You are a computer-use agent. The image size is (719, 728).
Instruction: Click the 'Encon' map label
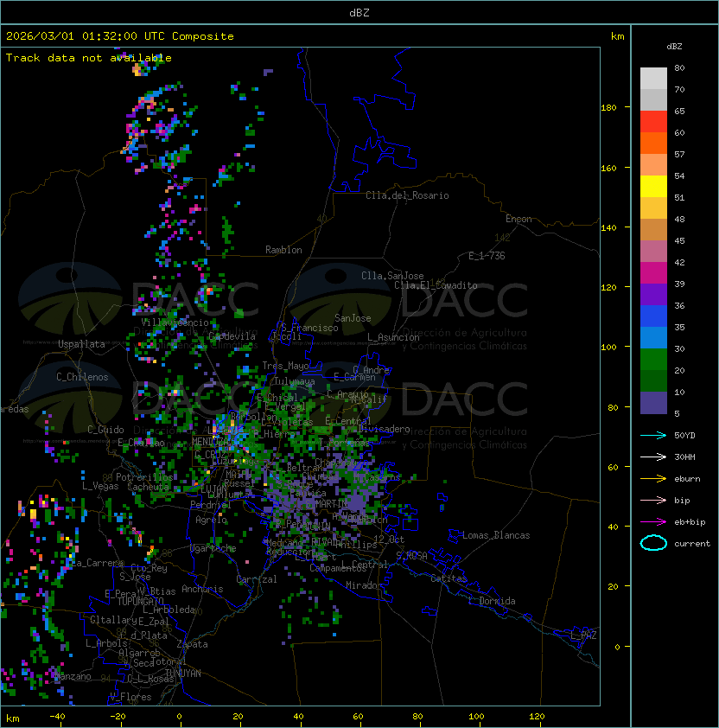click(519, 219)
